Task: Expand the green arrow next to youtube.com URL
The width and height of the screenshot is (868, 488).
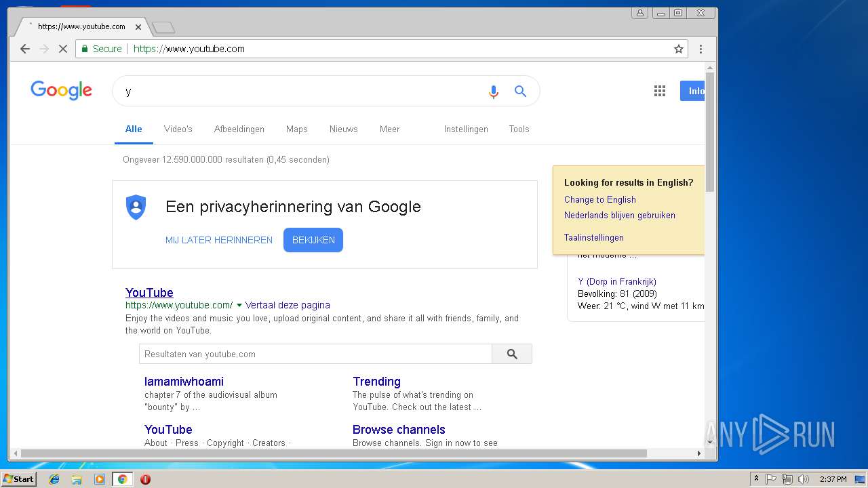Action: [x=239, y=306]
